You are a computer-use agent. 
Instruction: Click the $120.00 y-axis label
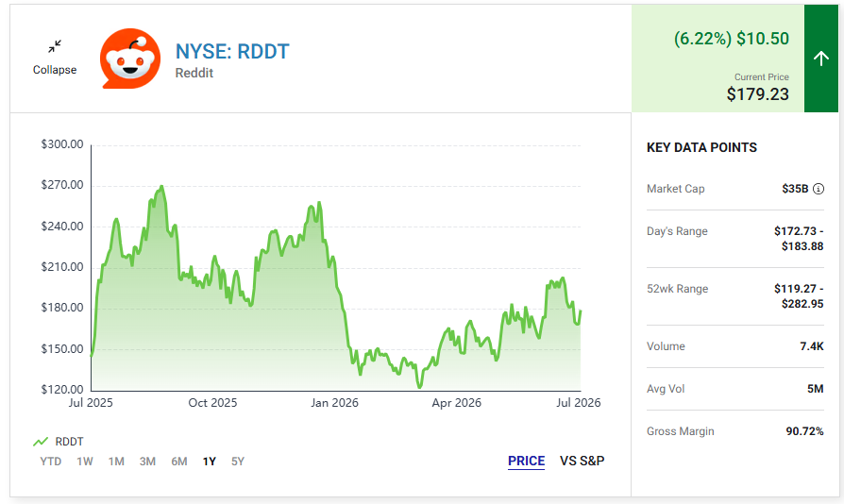pyautogui.click(x=62, y=390)
